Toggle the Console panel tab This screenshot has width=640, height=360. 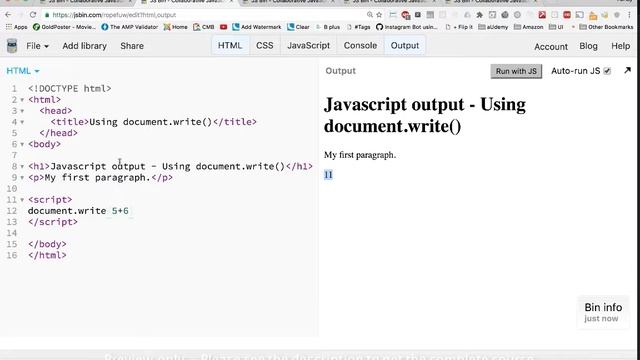360,45
